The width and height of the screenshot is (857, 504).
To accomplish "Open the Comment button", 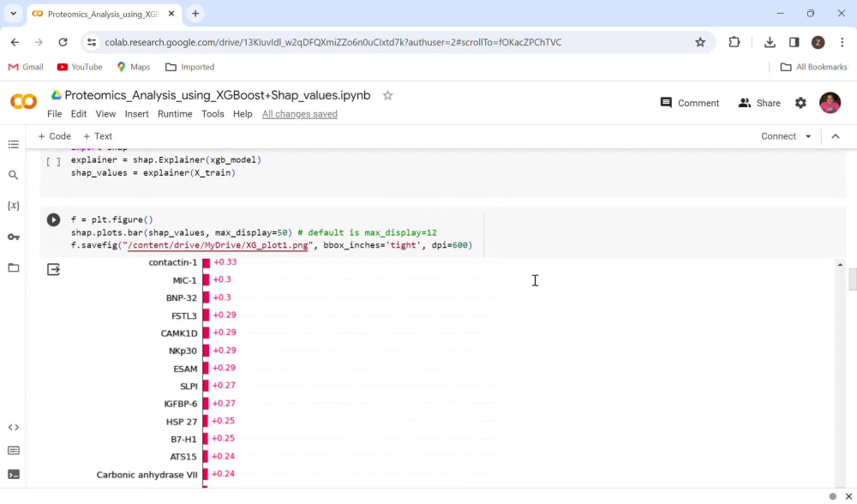I will pos(690,103).
